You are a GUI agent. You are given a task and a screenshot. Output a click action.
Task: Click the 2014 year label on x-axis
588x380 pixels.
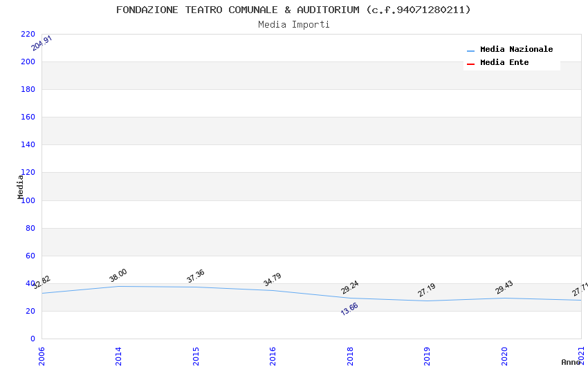pyautogui.click(x=119, y=356)
